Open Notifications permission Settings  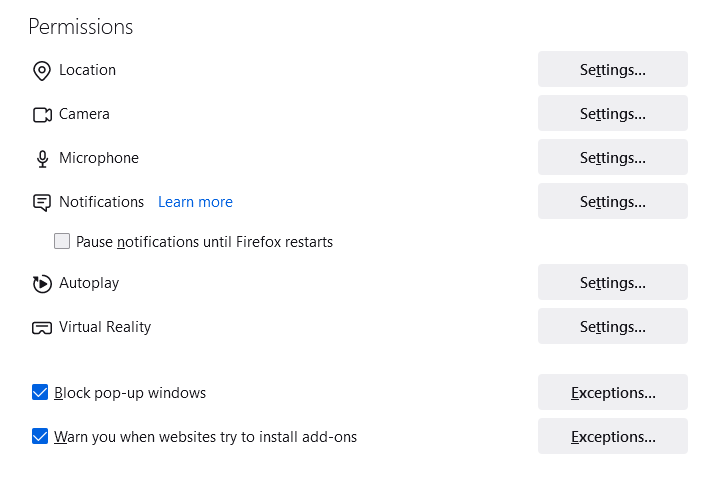[x=612, y=202]
